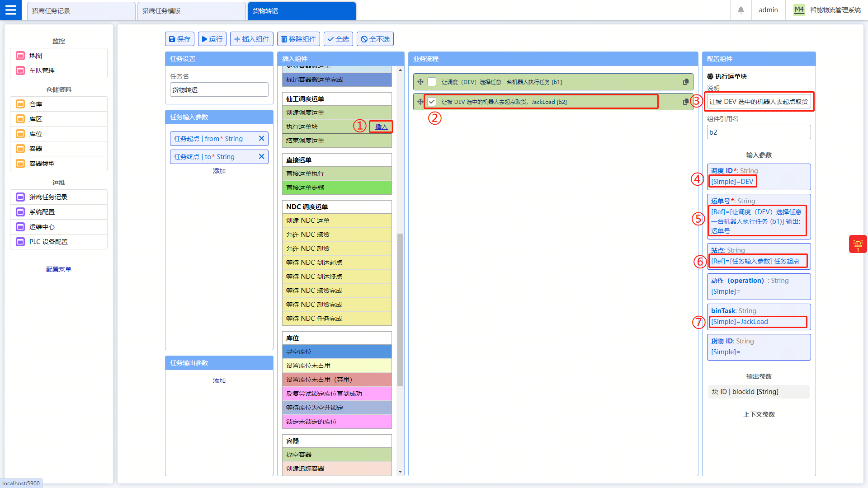Click the move handle of block b1
Image resolution: width=868 pixels, height=488 pixels.
tap(420, 82)
